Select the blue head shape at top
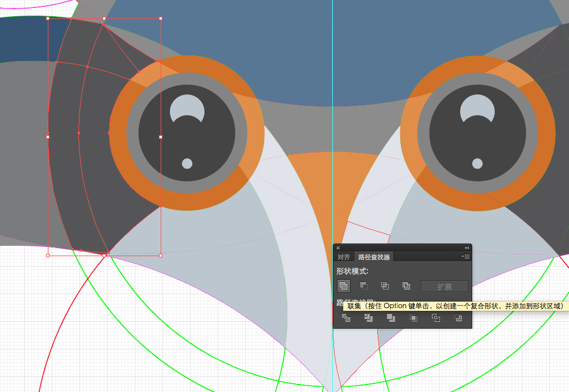This screenshot has width=569, height=392. [332, 54]
